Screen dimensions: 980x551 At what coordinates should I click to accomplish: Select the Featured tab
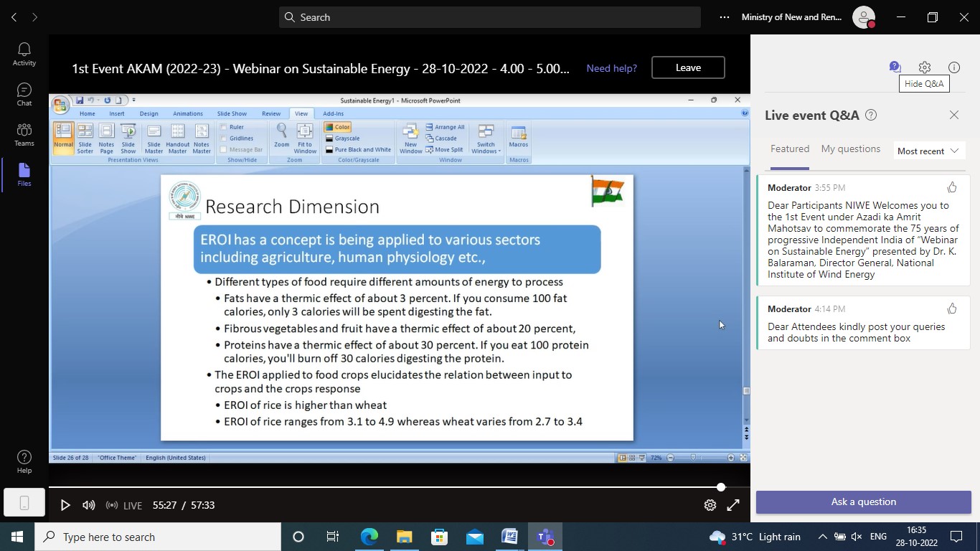pyautogui.click(x=790, y=149)
